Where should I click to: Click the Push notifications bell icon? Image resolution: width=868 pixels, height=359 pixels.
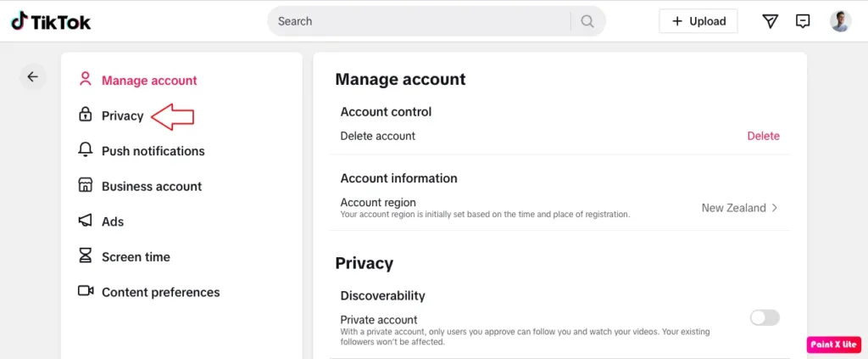point(85,150)
